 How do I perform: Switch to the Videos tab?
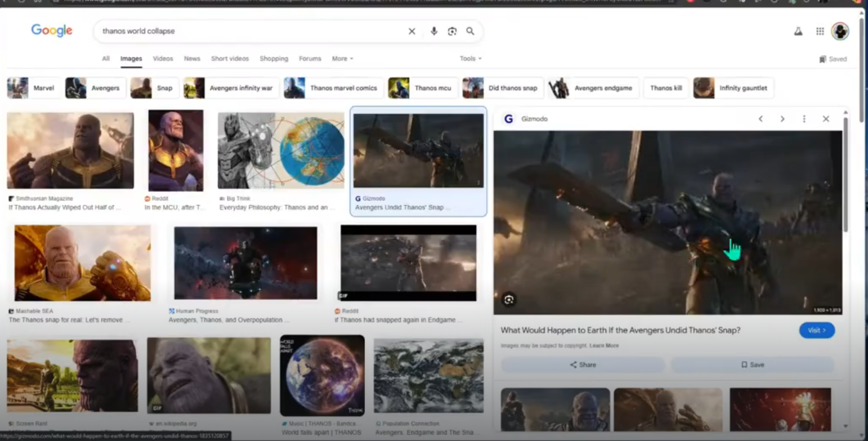(x=163, y=59)
